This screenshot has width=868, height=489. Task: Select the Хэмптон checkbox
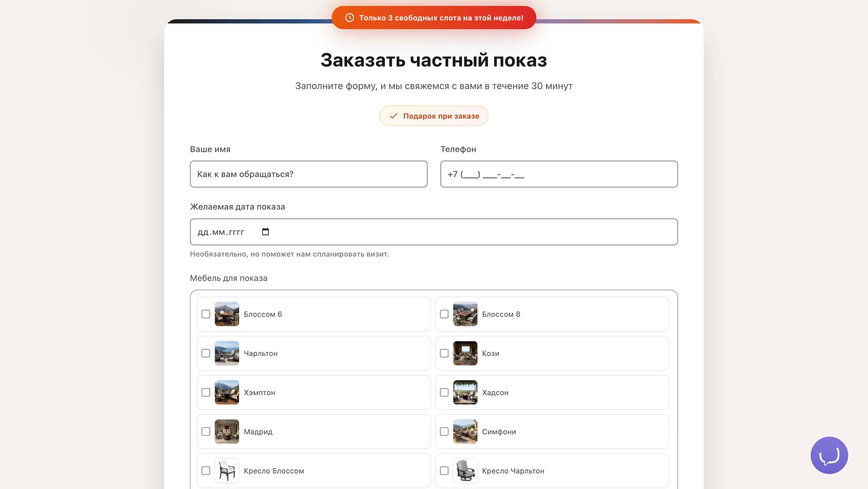tap(206, 392)
